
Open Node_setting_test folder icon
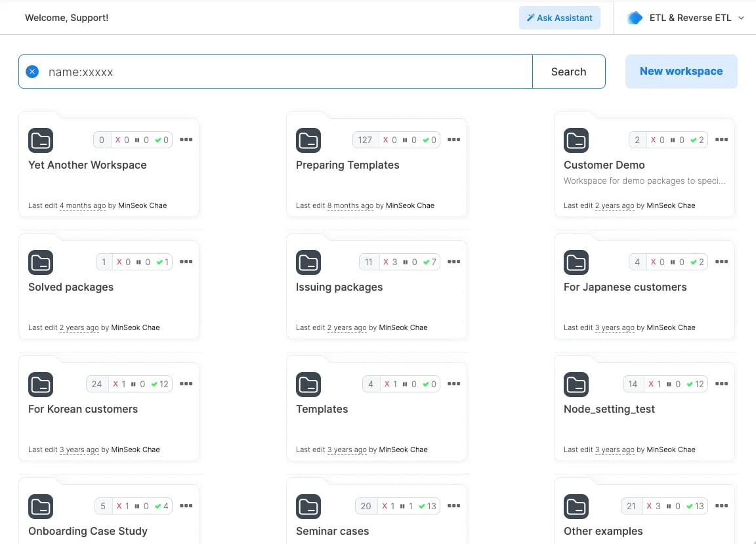click(x=576, y=385)
